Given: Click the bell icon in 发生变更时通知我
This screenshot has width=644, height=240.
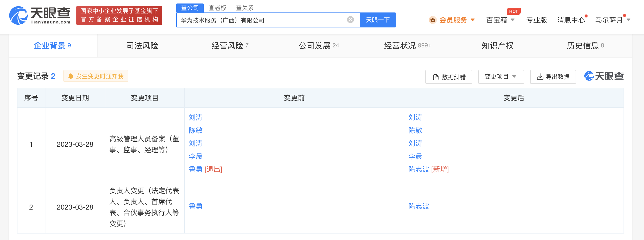Looking at the screenshot, I should (71, 76).
